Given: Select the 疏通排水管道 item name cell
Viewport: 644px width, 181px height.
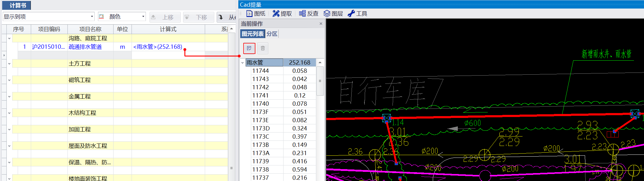Looking at the screenshot, I should click(x=90, y=47).
